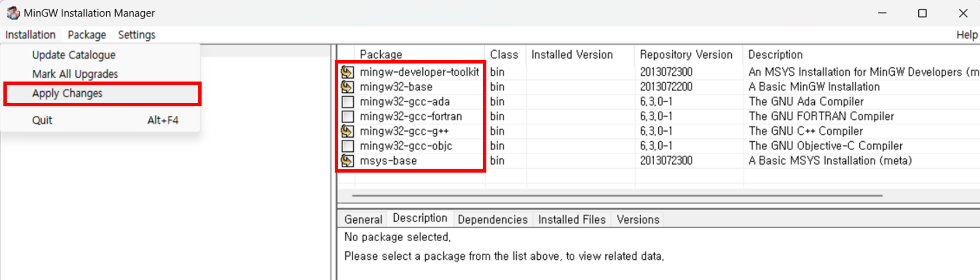Tick the mingw32-gcc-fortran checkbox

pos(348,116)
